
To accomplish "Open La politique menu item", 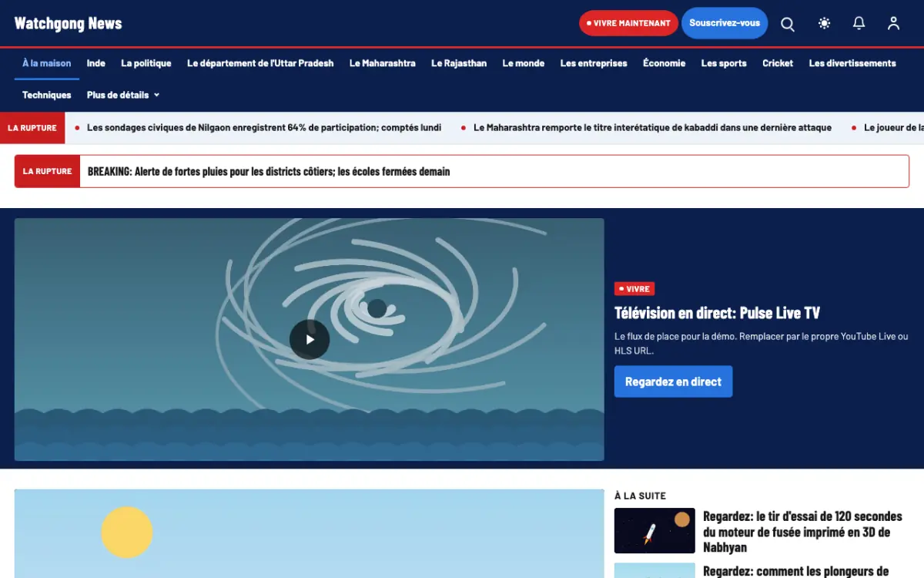I will (146, 63).
